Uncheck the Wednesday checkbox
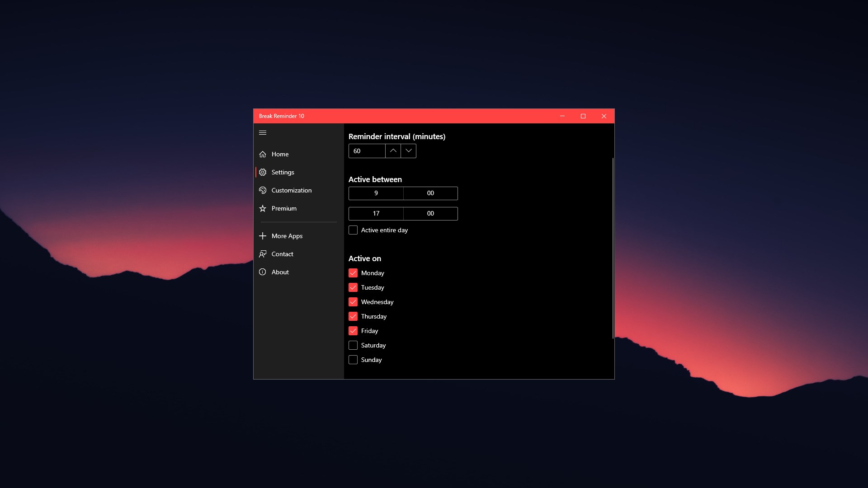This screenshot has height=488, width=868. click(353, 302)
